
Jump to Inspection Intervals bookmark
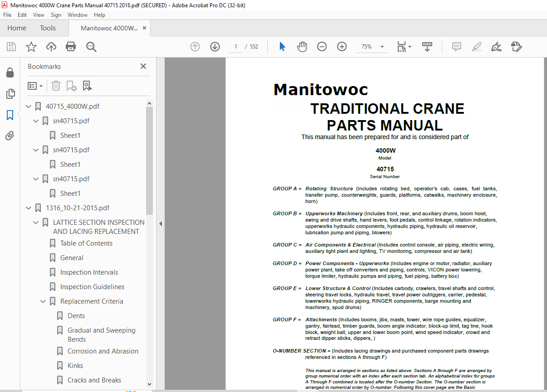[89, 272]
